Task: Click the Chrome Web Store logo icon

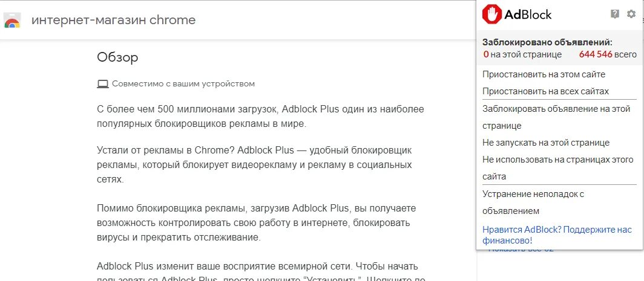Action: (12, 20)
